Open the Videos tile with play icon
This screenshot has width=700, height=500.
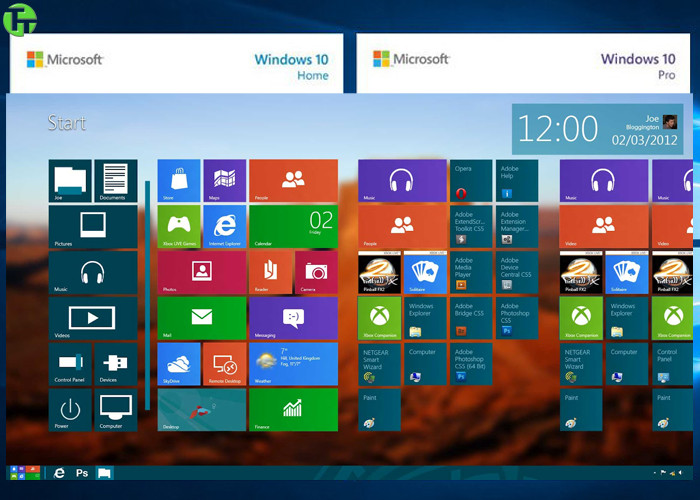click(x=93, y=318)
